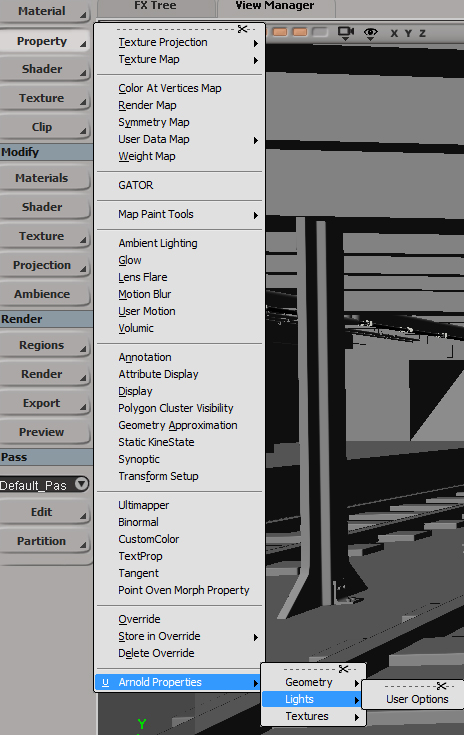Tear off Property menu with scissors icon
Screen dimensions: 464x735
(243, 29)
